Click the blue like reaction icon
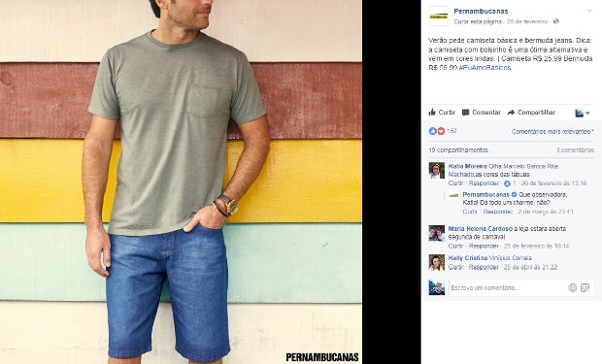Viewport: 602px width, 364px height. 433,131
